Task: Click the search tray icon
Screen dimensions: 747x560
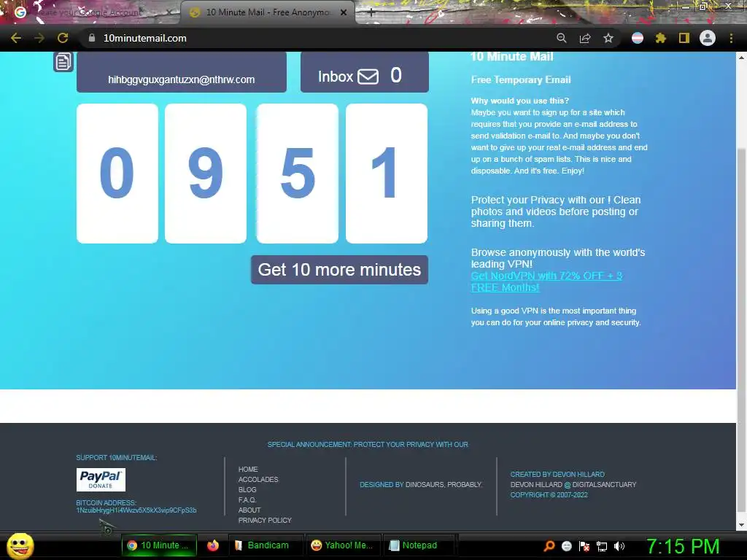Action: pyautogui.click(x=549, y=546)
